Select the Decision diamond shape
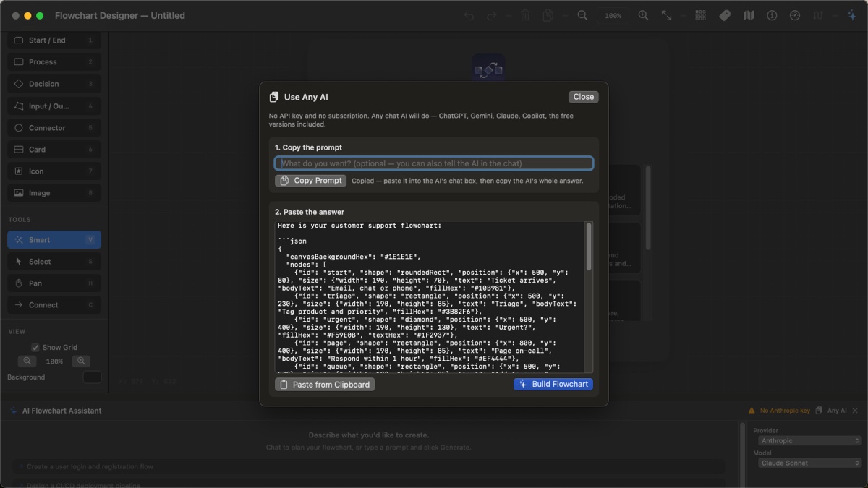This screenshot has height=488, width=868. click(x=54, y=84)
